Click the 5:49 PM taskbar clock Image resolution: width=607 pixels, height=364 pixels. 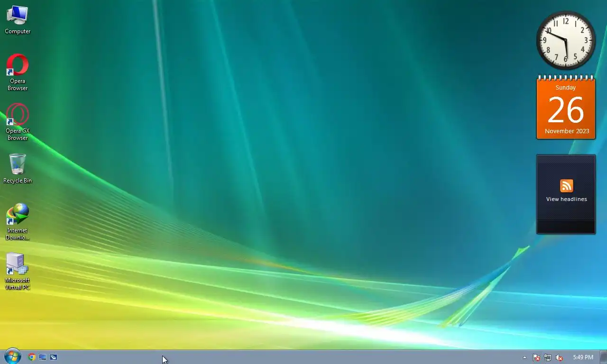583,357
